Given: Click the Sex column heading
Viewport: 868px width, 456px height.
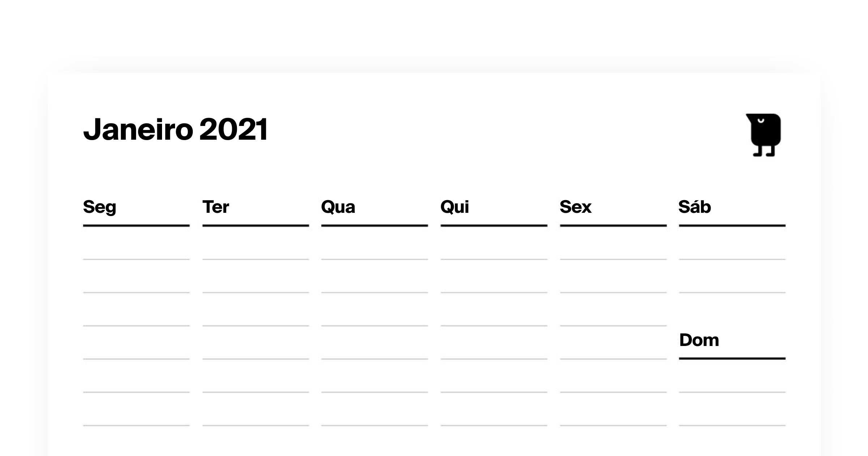Looking at the screenshot, I should 575,207.
